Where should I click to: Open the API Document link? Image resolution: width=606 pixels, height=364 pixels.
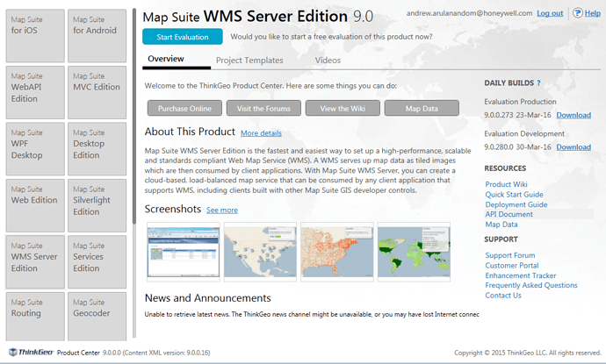[509, 214]
